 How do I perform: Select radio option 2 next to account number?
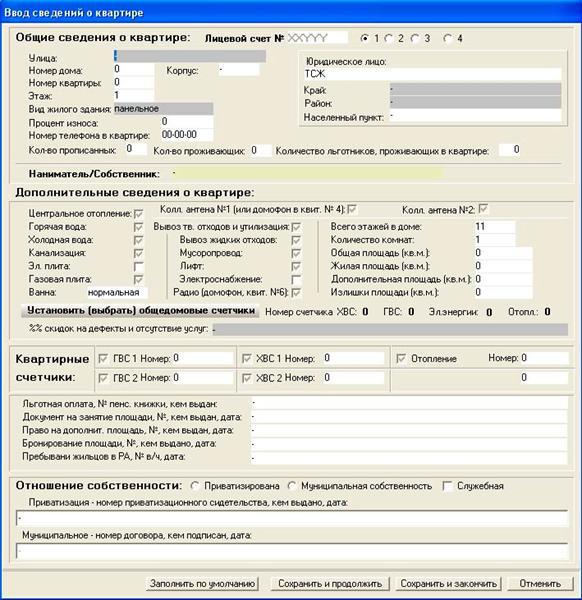pyautogui.click(x=389, y=38)
